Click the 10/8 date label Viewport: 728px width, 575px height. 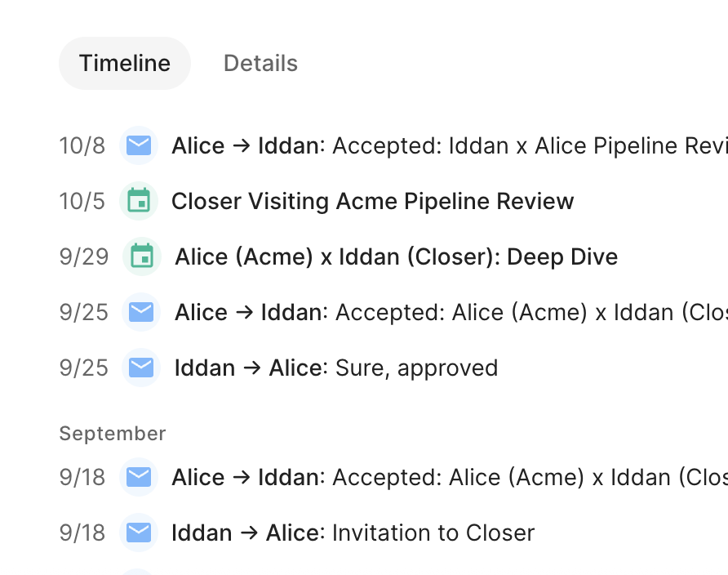point(82,145)
